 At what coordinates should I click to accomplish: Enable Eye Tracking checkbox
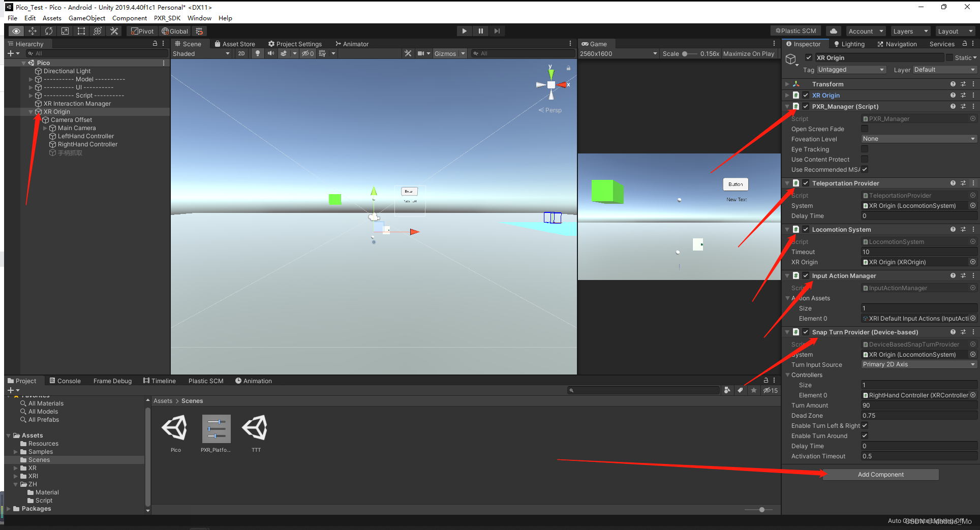(x=865, y=149)
